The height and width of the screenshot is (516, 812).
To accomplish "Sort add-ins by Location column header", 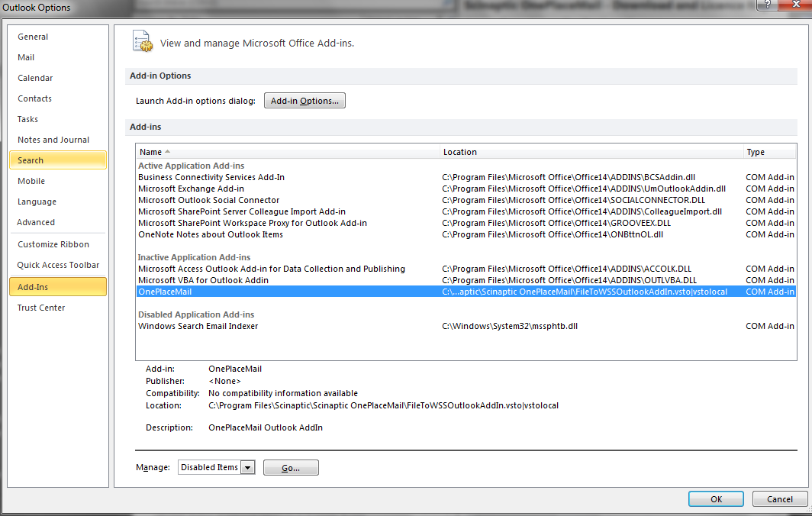I will [x=591, y=152].
